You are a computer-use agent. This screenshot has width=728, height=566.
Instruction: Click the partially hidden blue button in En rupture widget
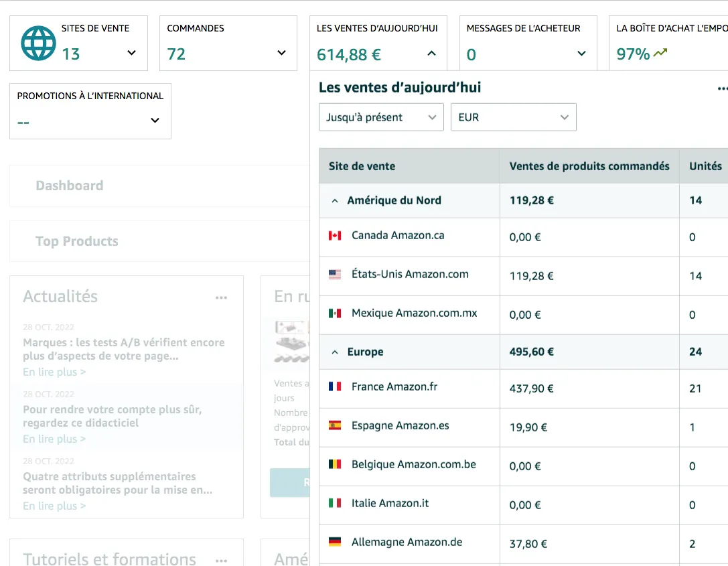pyautogui.click(x=290, y=483)
